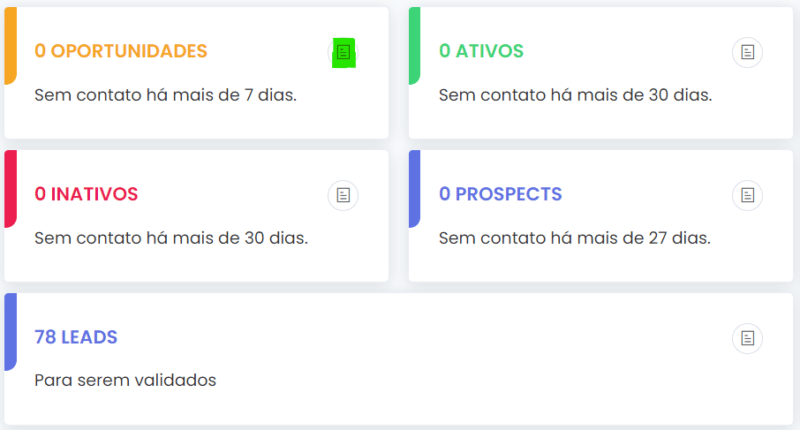This screenshot has width=800, height=430.
Task: Open the Oportunidades list icon
Action: coord(343,52)
